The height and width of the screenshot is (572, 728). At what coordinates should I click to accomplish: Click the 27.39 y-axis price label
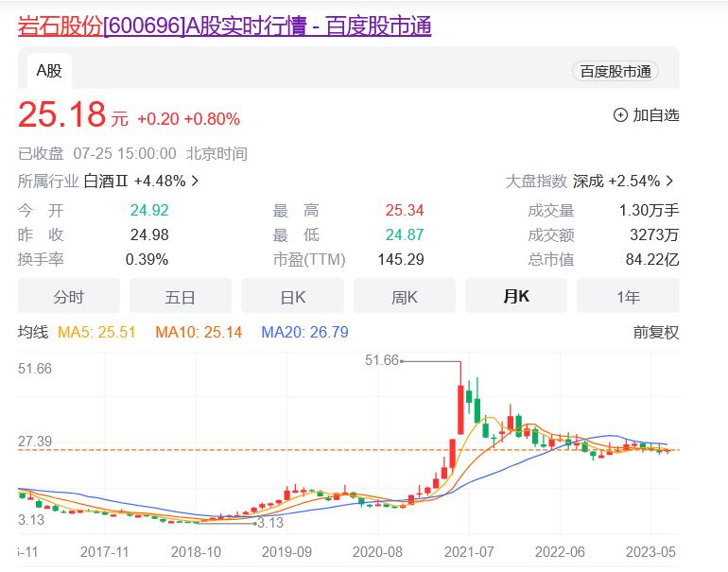35,442
